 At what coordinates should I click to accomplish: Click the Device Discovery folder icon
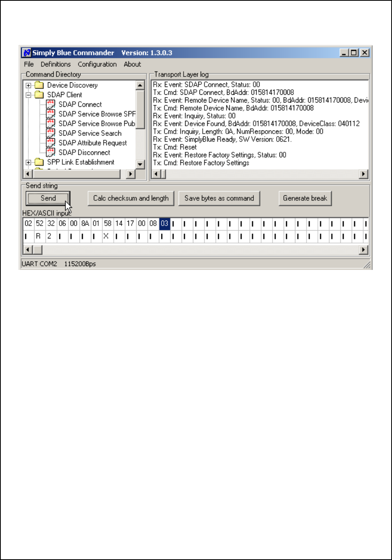[x=39, y=85]
